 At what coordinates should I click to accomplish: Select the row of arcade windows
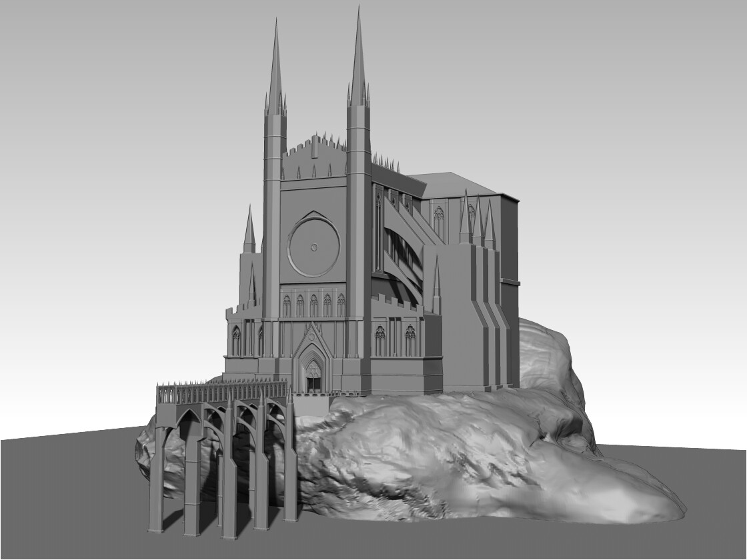313,303
